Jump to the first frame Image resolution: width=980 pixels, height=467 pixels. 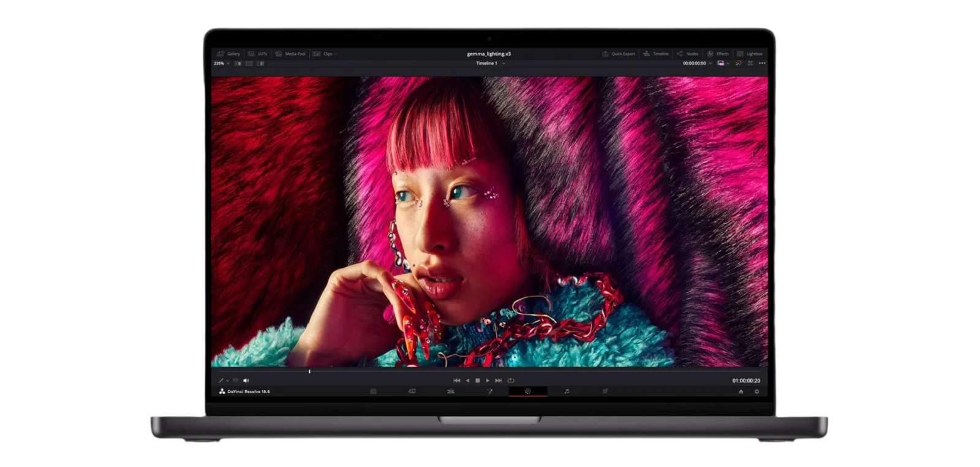[x=456, y=381]
